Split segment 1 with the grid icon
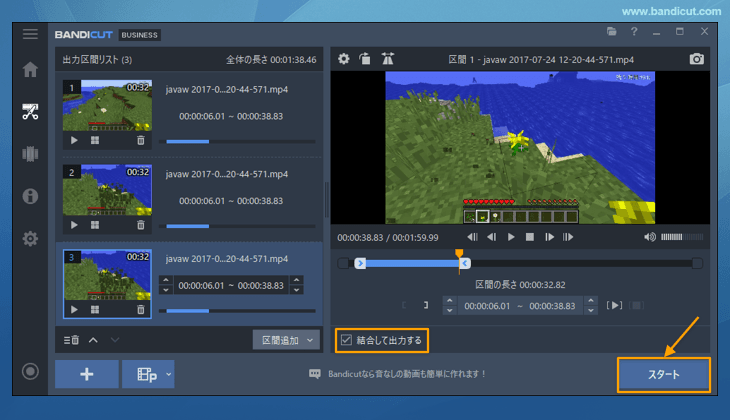 (x=95, y=140)
